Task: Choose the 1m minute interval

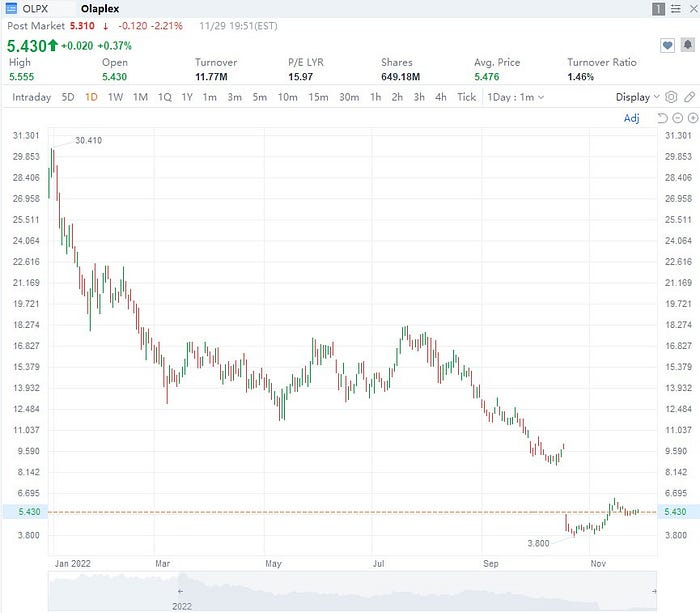Action: coord(209,97)
